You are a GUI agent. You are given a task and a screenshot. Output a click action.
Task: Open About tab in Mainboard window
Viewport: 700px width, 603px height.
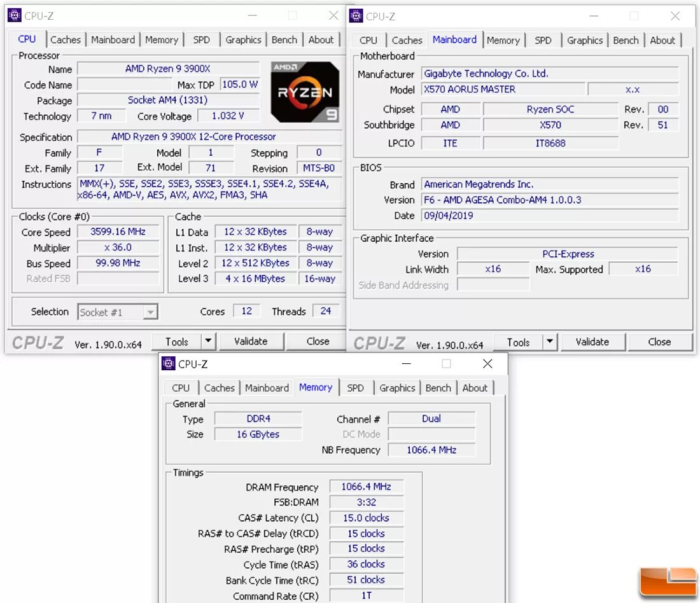pyautogui.click(x=662, y=40)
